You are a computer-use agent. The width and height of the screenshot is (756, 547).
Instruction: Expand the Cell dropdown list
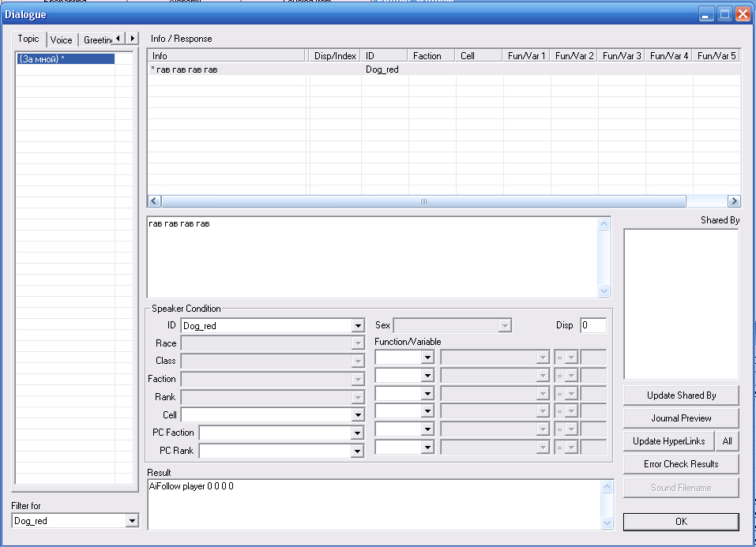pos(358,415)
